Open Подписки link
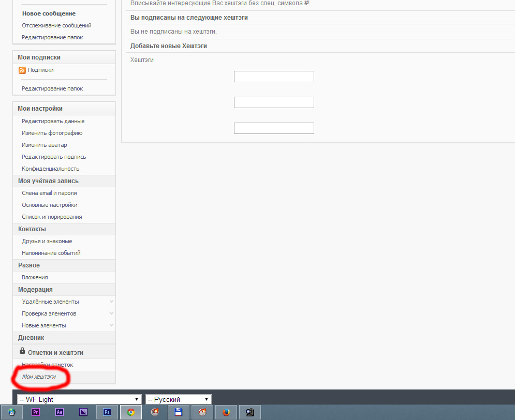Image resolution: width=515 pixels, height=420 pixels. (x=41, y=70)
